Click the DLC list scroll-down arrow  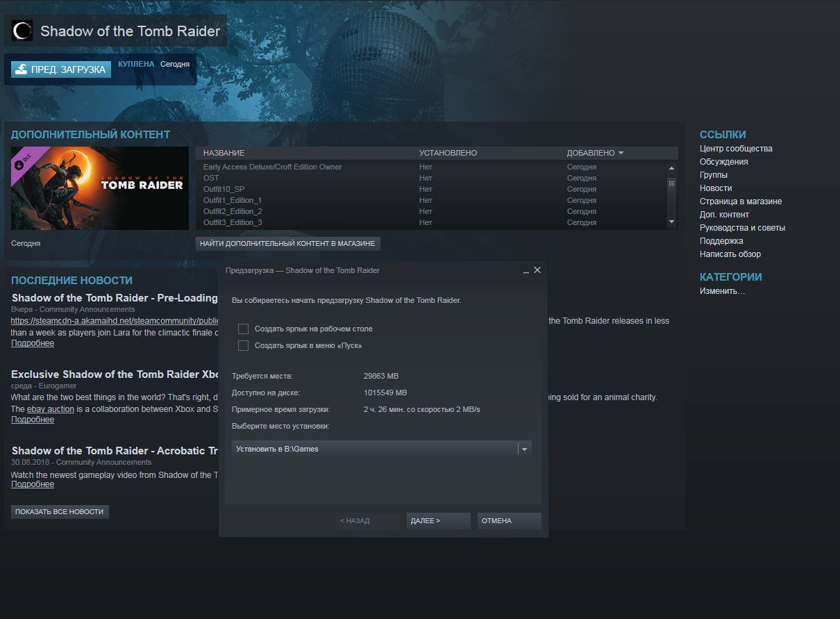[x=671, y=222]
